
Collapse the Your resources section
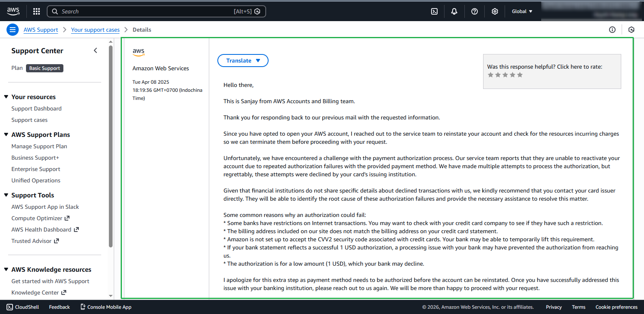6,97
